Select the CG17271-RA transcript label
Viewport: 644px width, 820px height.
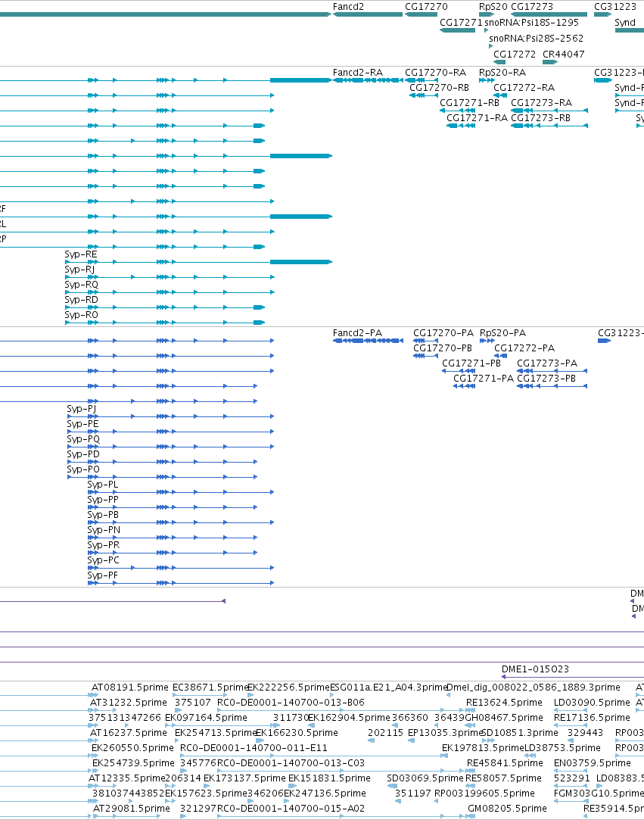pos(477,118)
